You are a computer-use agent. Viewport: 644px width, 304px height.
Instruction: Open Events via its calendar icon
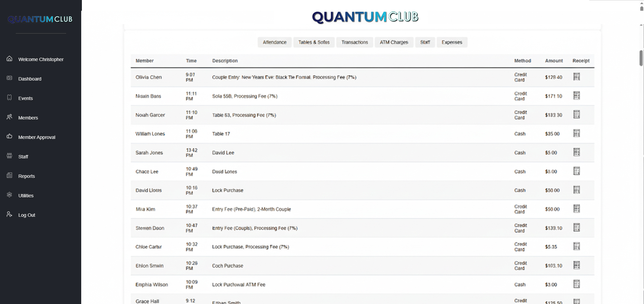click(x=9, y=97)
